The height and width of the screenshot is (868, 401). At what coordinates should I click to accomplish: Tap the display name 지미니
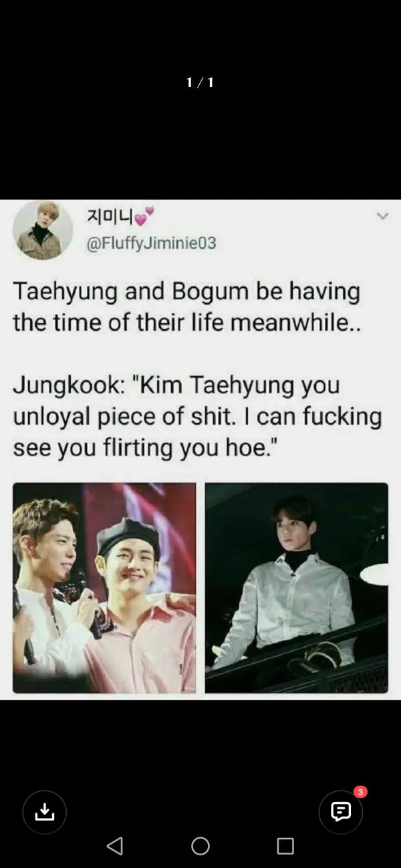pyautogui.click(x=110, y=216)
